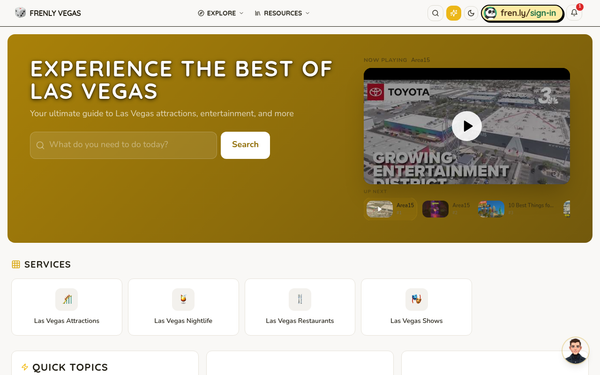Click the fren.ly/sign-in button

[x=522, y=13]
